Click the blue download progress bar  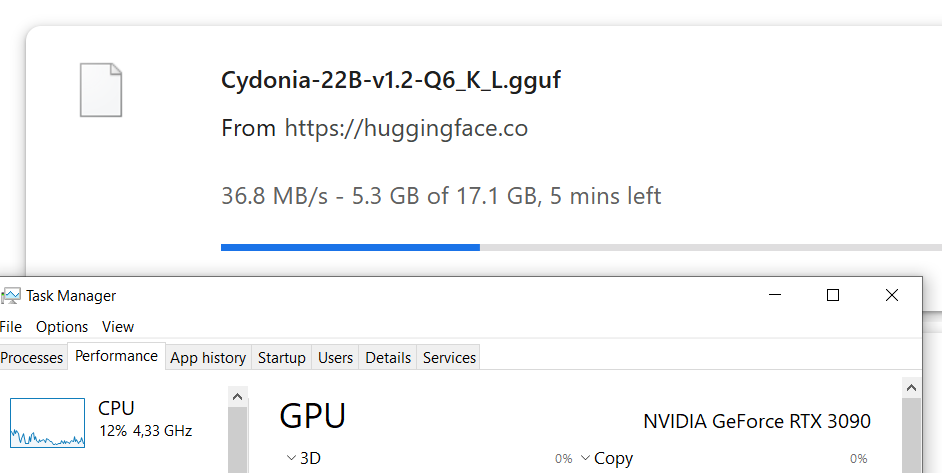350,247
